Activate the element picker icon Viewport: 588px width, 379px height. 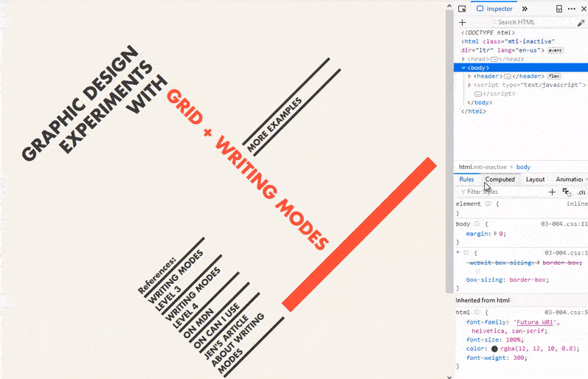coord(462,9)
